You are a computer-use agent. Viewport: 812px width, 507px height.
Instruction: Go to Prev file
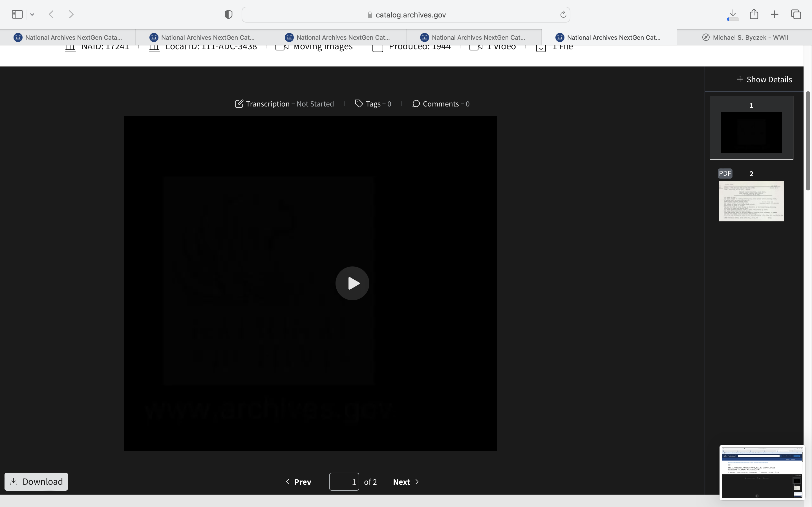(x=298, y=482)
